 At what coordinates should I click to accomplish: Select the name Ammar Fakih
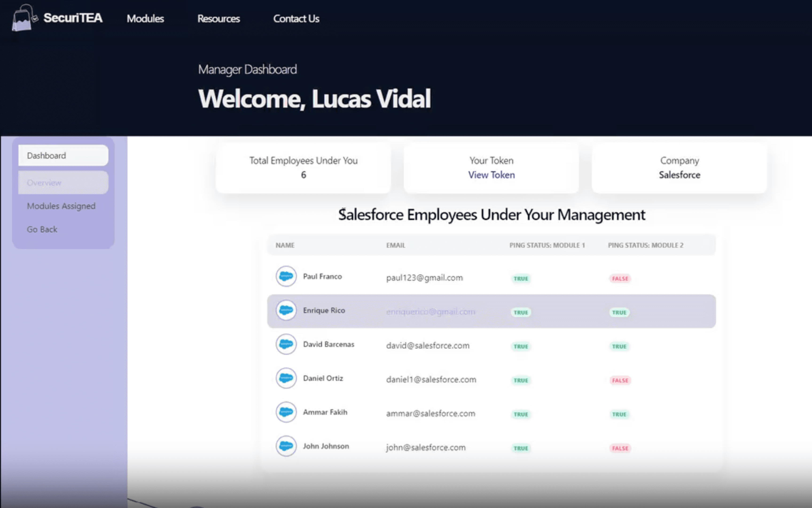click(325, 412)
